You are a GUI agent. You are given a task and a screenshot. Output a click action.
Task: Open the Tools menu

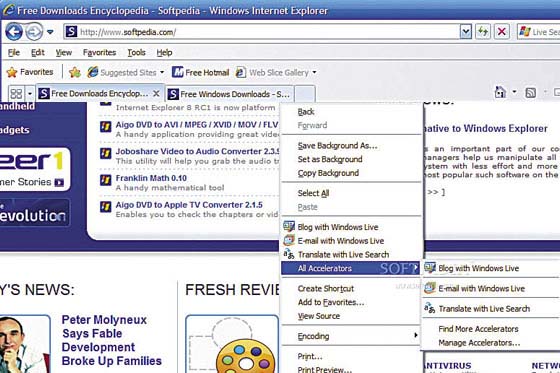coord(136,53)
